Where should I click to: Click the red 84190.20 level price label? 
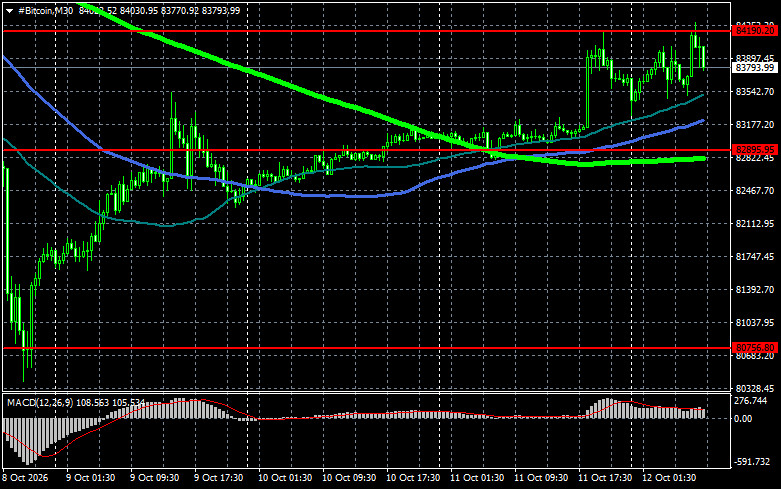pyautogui.click(x=755, y=31)
